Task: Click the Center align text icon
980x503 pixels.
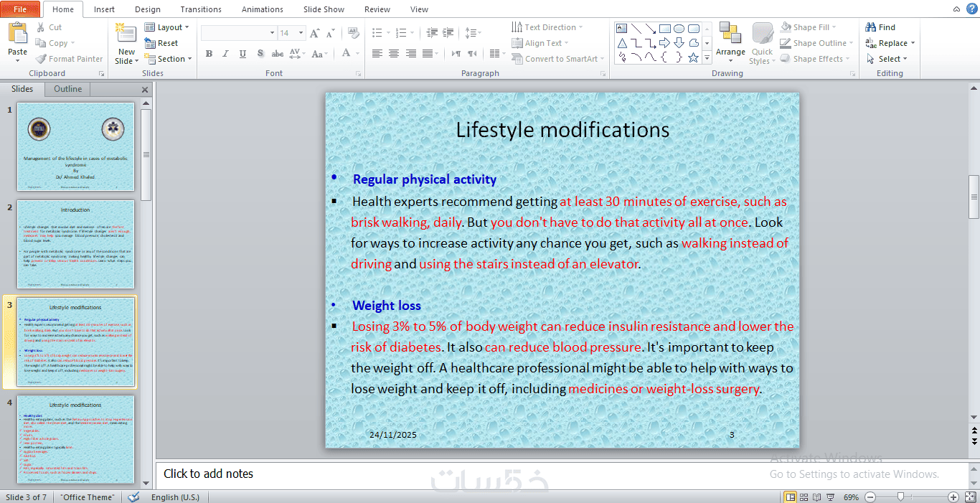Action: [x=394, y=53]
